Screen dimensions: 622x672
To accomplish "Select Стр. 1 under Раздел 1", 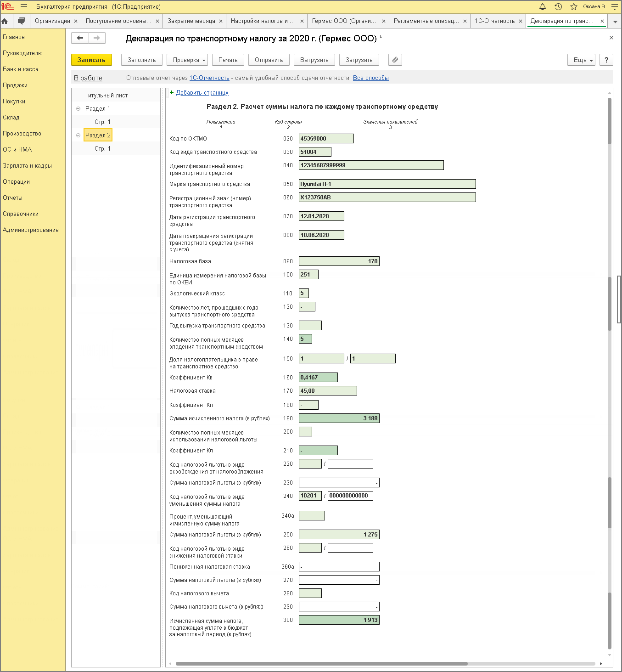I will pyautogui.click(x=103, y=122).
